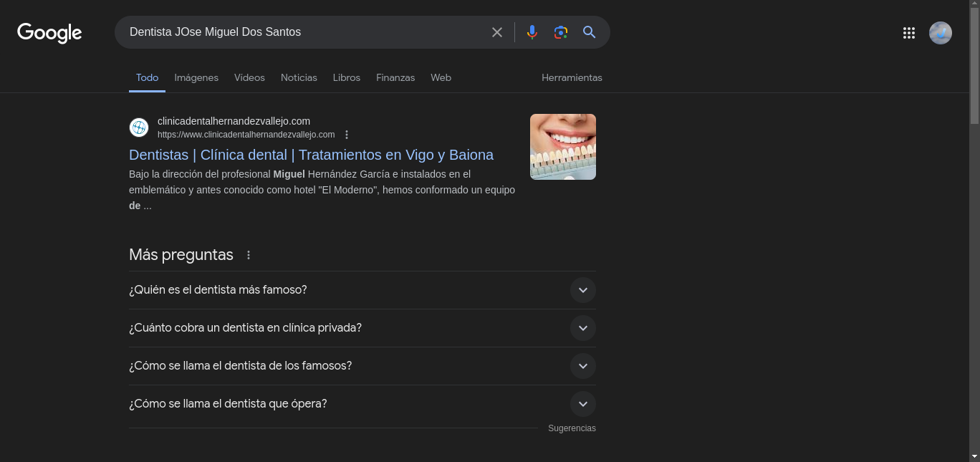980x462 pixels.
Task: Open the Google apps grid
Action: tap(909, 33)
